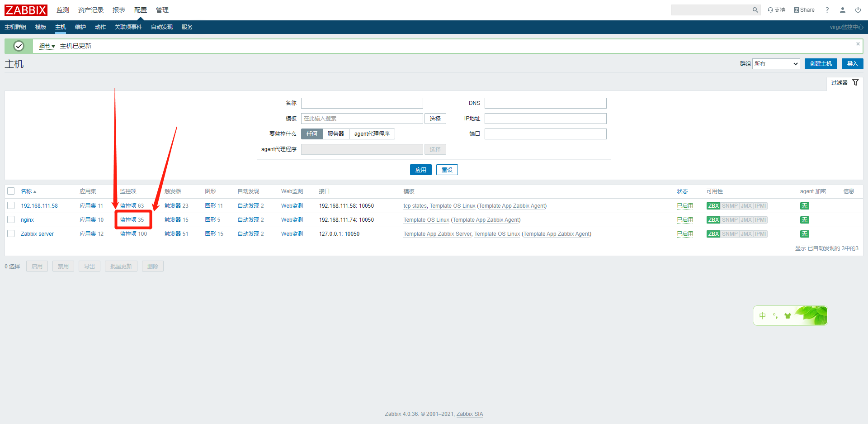Click the logout power icon

[858, 10]
